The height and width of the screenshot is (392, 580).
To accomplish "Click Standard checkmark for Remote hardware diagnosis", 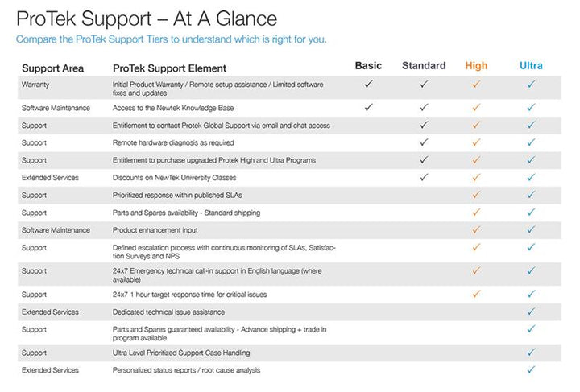I will click(424, 142).
